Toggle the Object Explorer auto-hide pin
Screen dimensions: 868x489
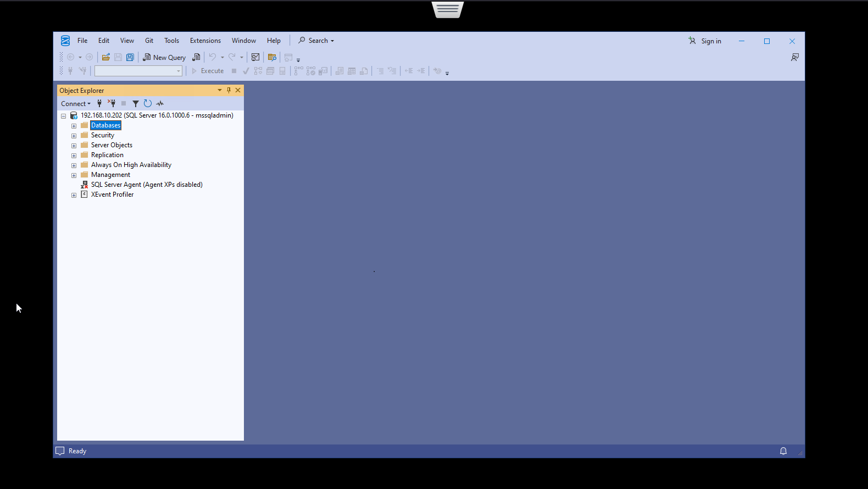(x=229, y=90)
